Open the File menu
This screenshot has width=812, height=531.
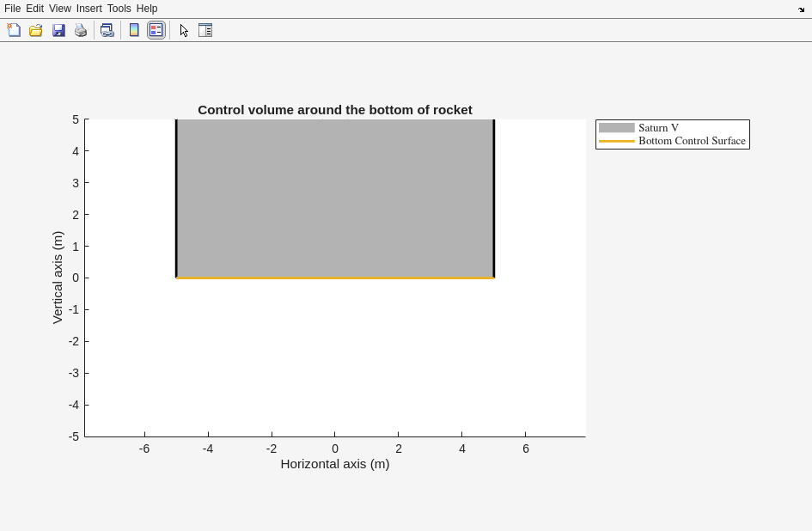pyautogui.click(x=12, y=9)
